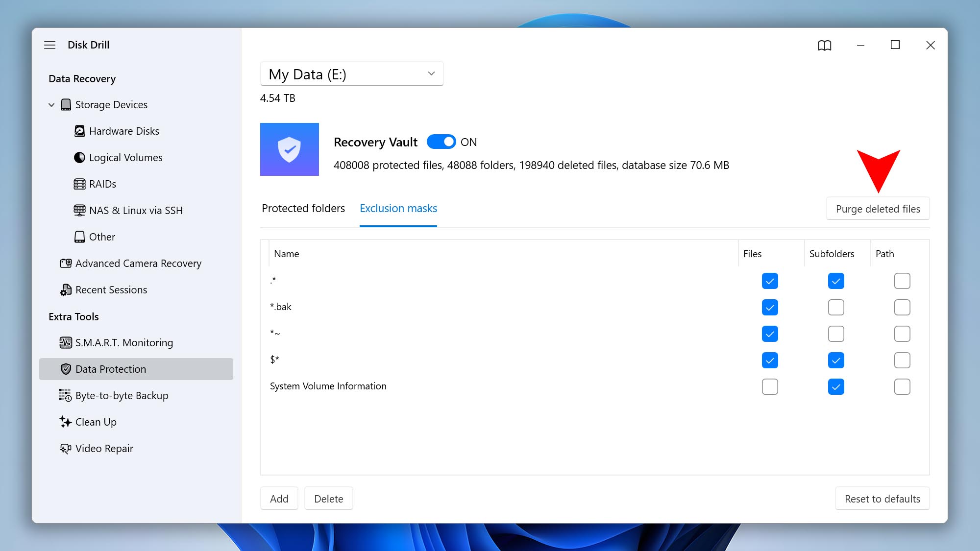This screenshot has height=551, width=980.
Task: Click the NAS & Linux via SSH icon
Action: pos(79,211)
